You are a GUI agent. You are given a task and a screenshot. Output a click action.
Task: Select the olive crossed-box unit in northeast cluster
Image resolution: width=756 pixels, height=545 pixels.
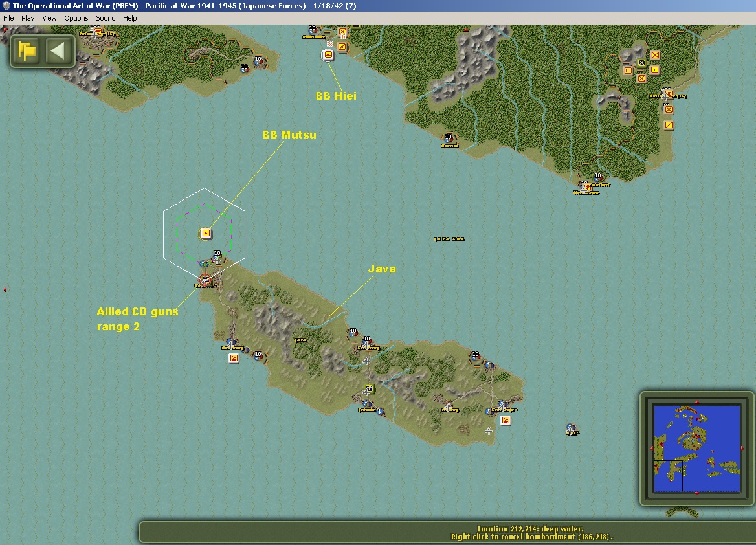tap(641, 63)
